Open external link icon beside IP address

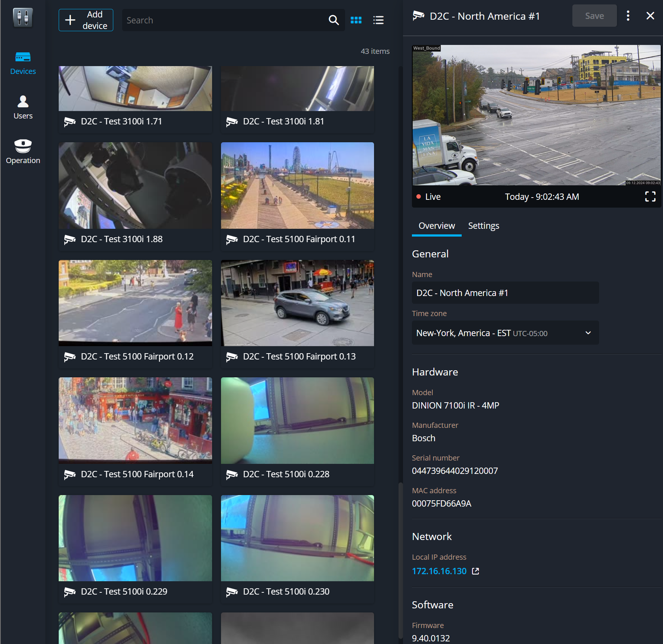point(475,571)
